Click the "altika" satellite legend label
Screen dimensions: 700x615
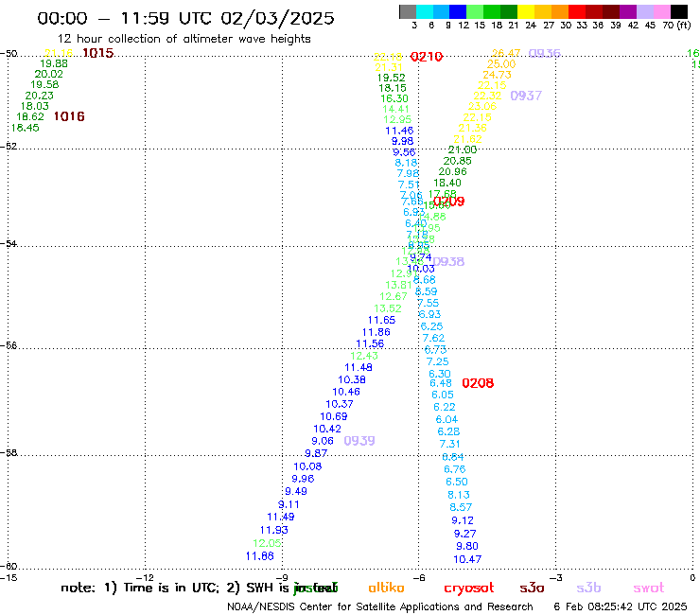pyautogui.click(x=386, y=588)
